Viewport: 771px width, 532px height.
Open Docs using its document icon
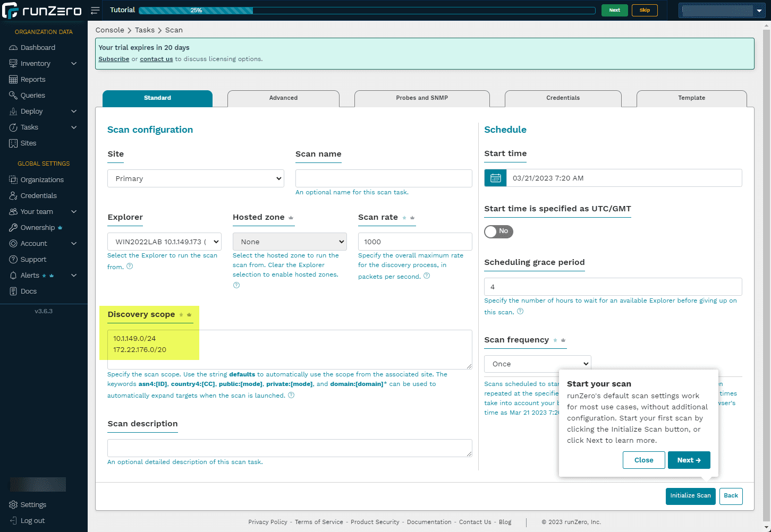click(13, 291)
